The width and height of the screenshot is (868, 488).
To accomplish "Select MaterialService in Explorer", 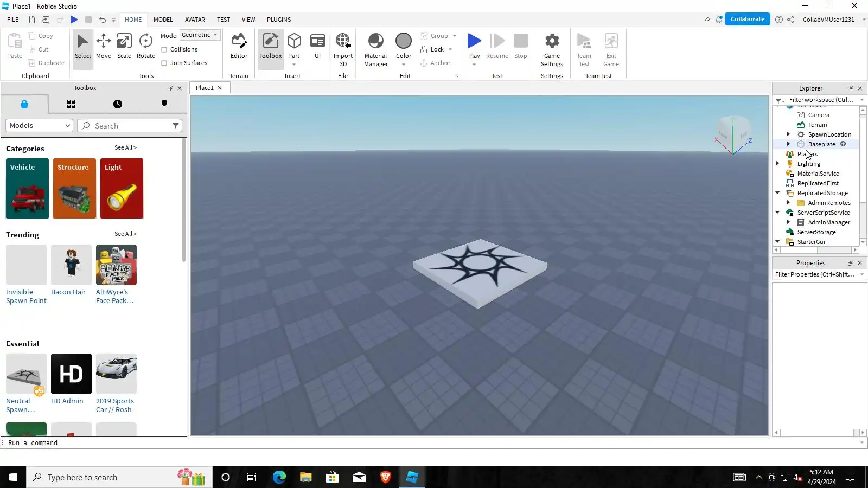I will pos(818,173).
